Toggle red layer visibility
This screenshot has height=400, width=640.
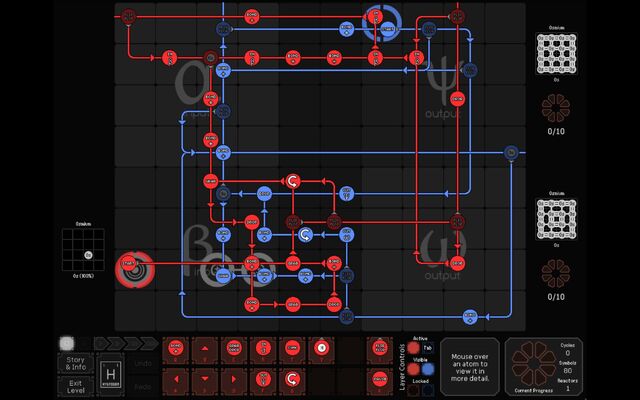[413, 369]
